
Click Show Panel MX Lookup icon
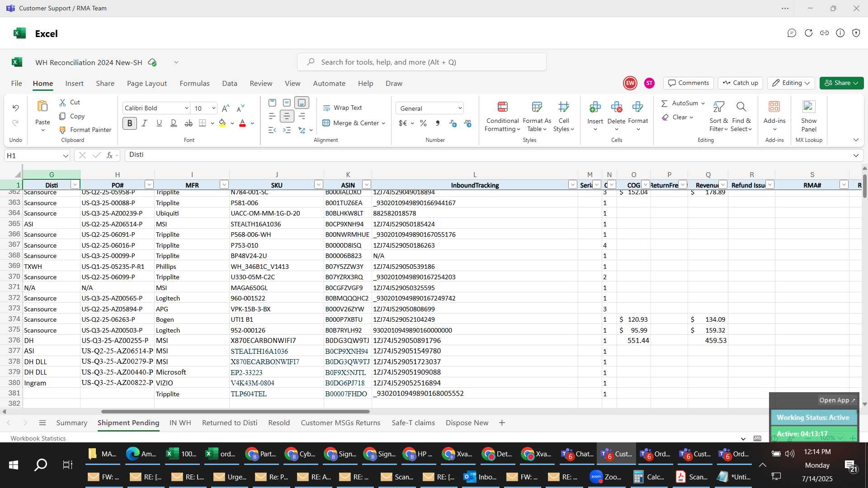point(809,107)
